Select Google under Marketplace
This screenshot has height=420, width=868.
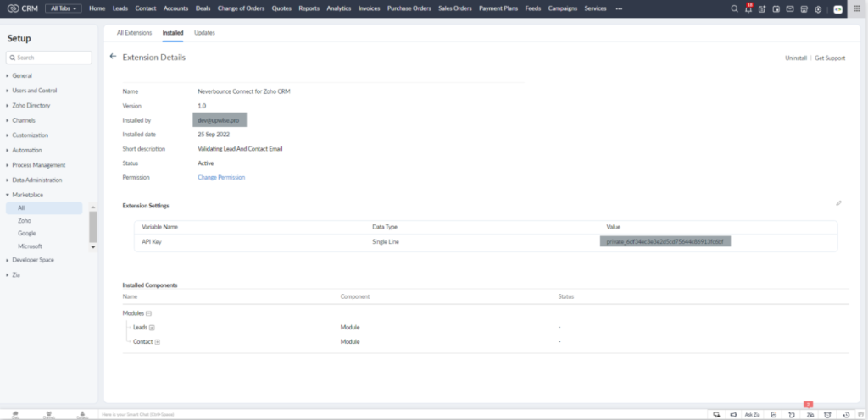[x=26, y=233]
